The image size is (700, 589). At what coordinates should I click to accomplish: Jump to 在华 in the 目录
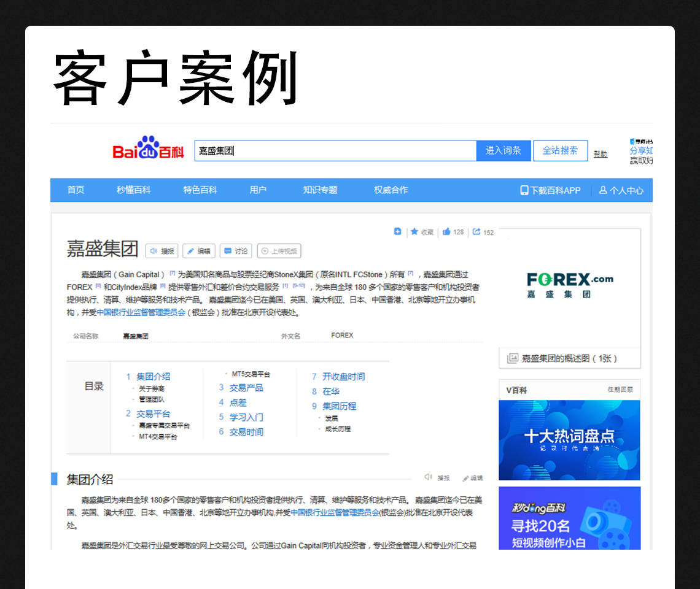(x=331, y=391)
